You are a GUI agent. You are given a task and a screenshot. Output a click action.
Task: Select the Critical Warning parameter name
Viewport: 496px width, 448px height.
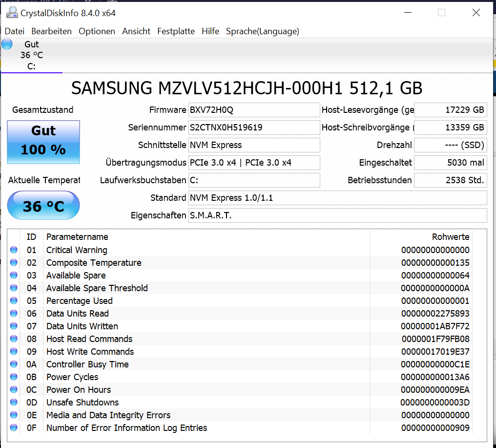click(77, 250)
